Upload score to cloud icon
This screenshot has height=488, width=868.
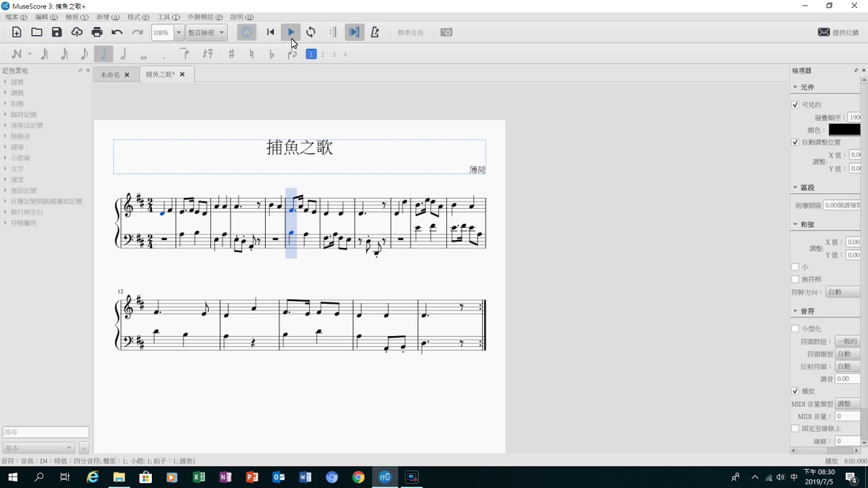tap(77, 32)
